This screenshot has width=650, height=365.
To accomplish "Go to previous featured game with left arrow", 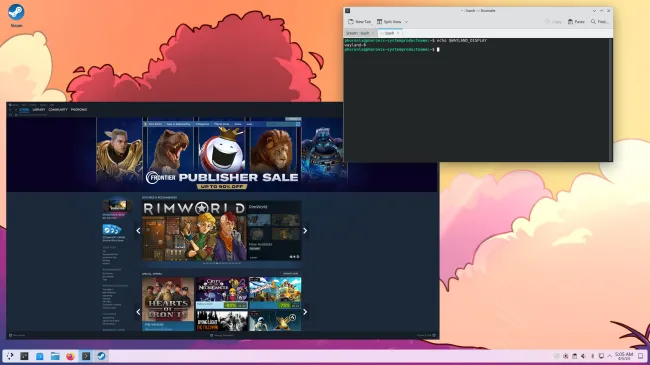I will coord(138,231).
